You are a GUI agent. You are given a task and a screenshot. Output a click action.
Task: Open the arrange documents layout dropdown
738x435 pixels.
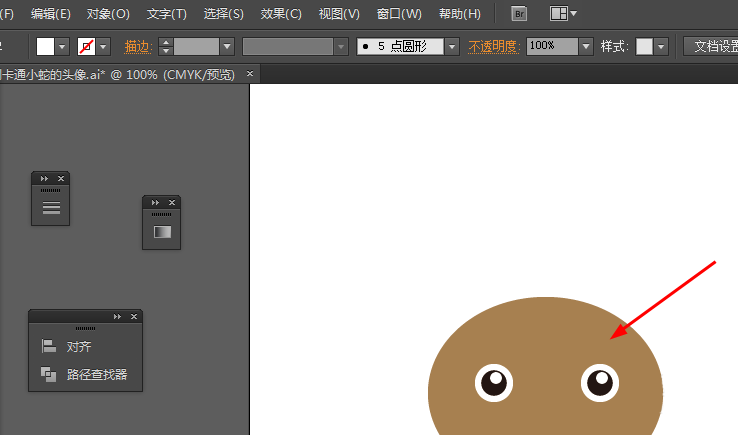(x=563, y=14)
